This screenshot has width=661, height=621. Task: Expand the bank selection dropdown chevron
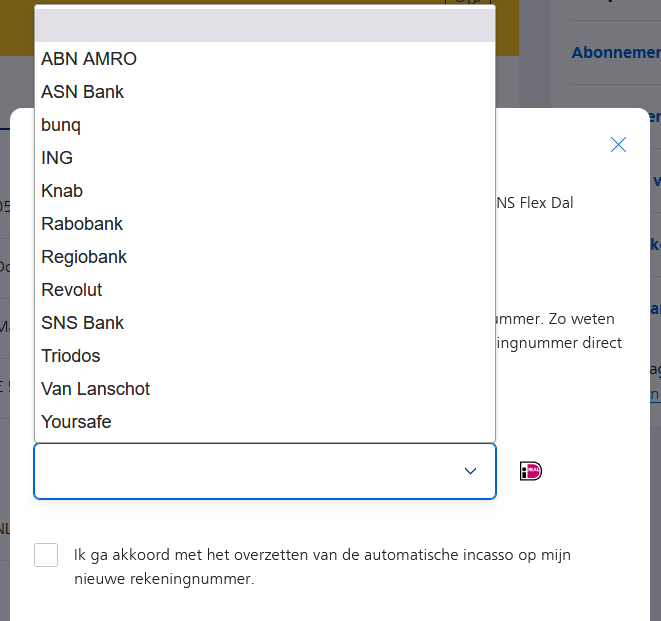(x=470, y=471)
